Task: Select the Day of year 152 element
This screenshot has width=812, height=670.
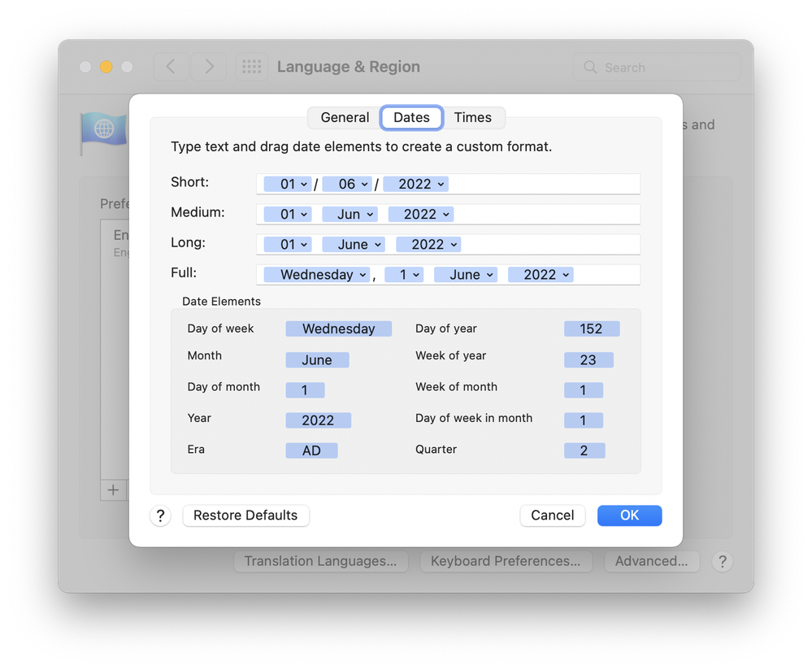Action: pyautogui.click(x=591, y=328)
